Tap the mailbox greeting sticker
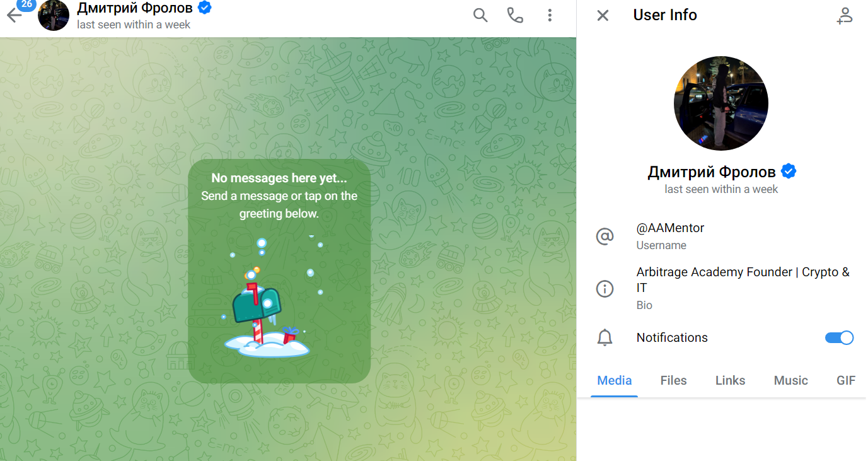Image resolution: width=868 pixels, height=461 pixels. (x=267, y=297)
